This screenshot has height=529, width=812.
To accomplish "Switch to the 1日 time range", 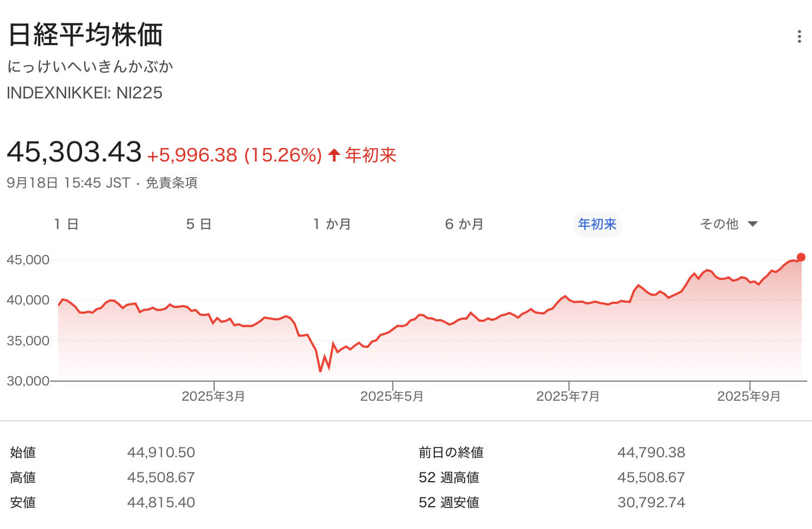I will point(66,224).
